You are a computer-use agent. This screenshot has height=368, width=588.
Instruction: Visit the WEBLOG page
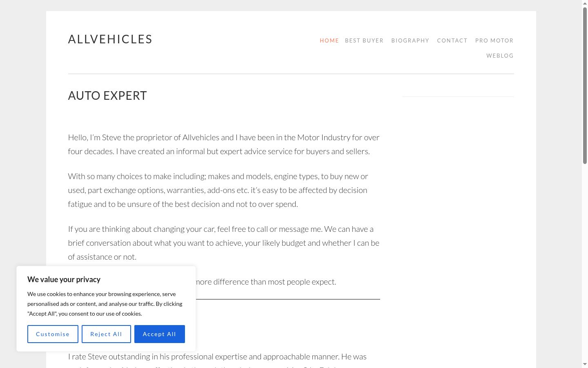click(x=500, y=56)
